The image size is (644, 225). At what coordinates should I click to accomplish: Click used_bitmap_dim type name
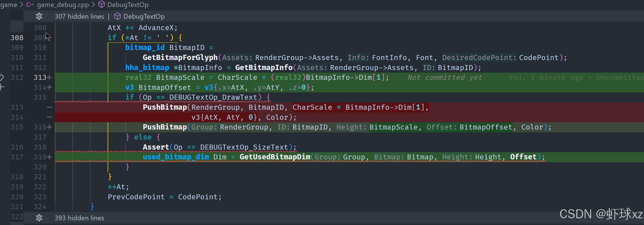point(176,157)
